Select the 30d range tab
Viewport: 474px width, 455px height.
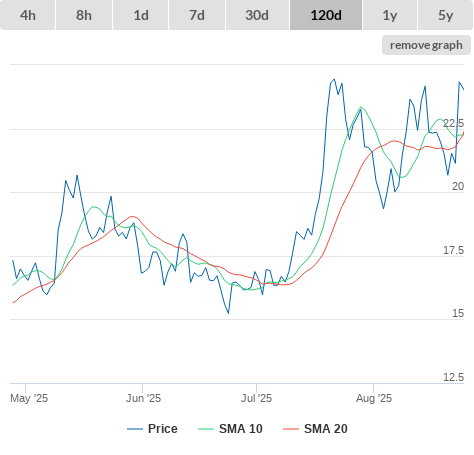pos(257,15)
